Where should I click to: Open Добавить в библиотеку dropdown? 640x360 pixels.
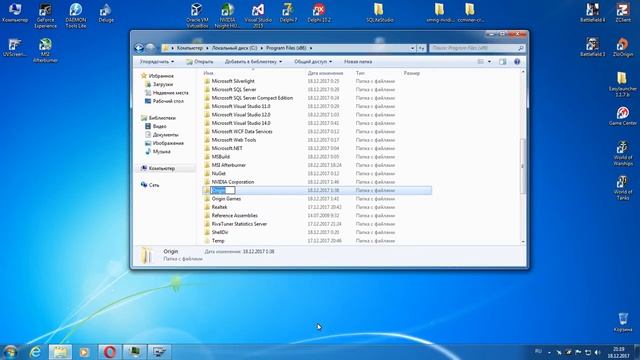tap(253, 62)
